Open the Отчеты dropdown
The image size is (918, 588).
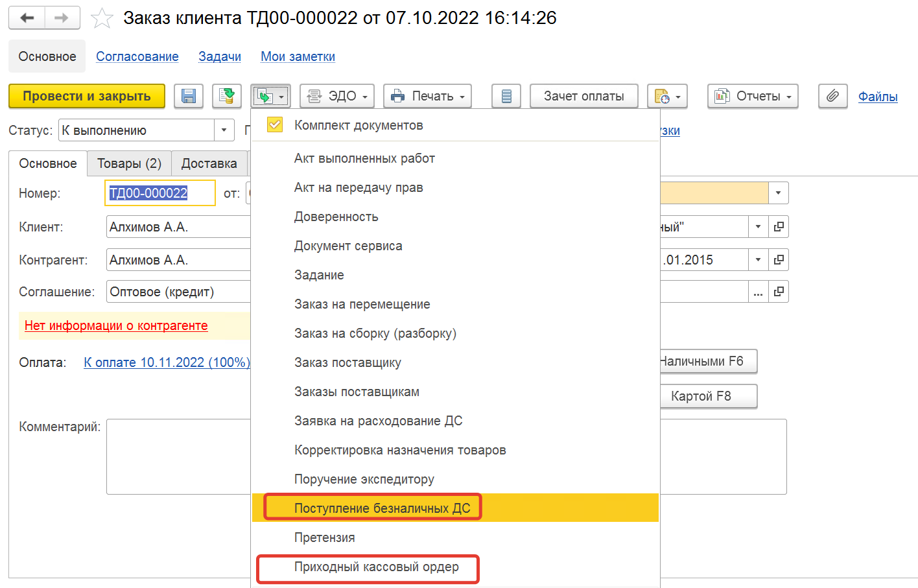[x=753, y=96]
